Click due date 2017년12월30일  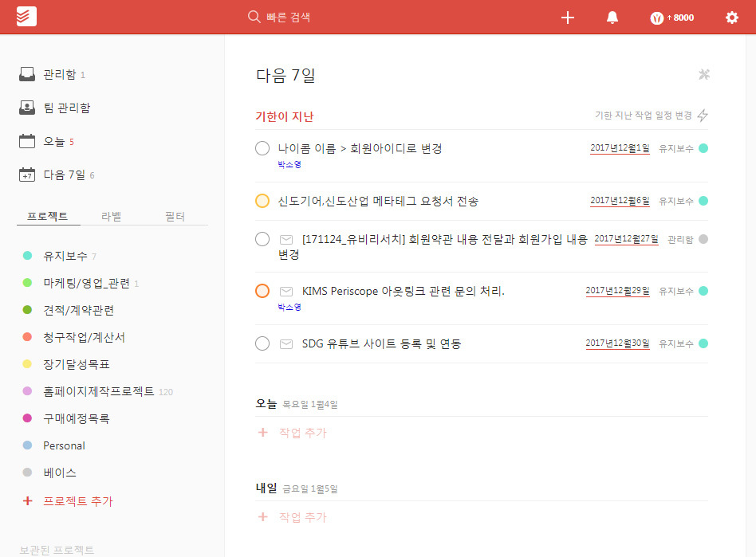point(617,343)
